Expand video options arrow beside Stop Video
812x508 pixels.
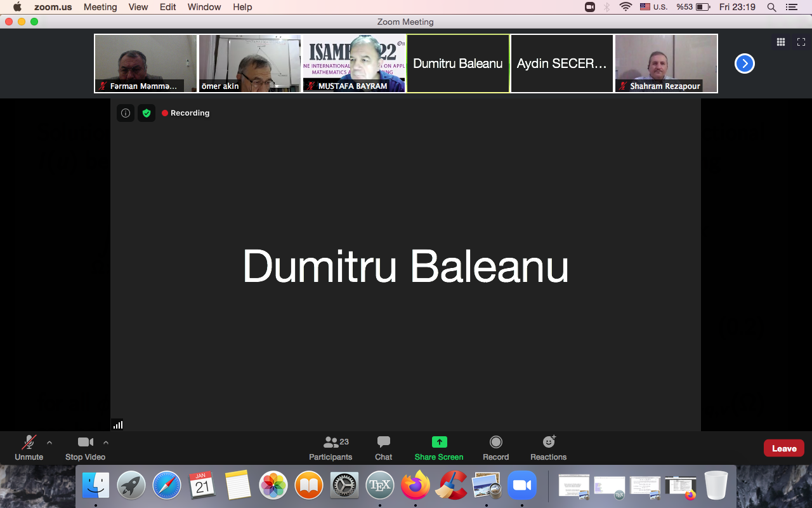point(106,443)
